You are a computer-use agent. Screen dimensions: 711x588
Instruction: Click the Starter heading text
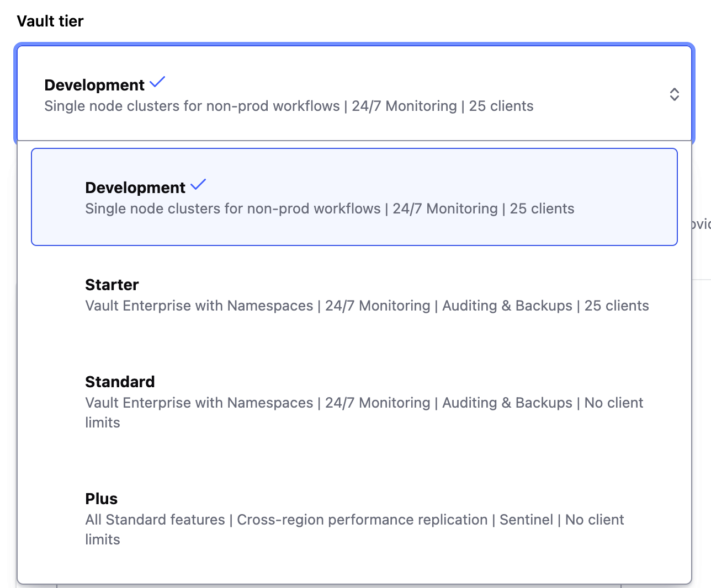pos(112,285)
